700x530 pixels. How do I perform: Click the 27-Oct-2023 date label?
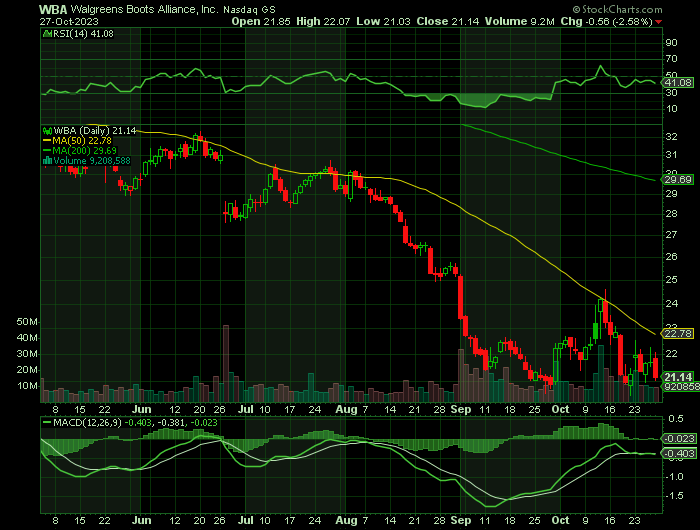pyautogui.click(x=69, y=21)
